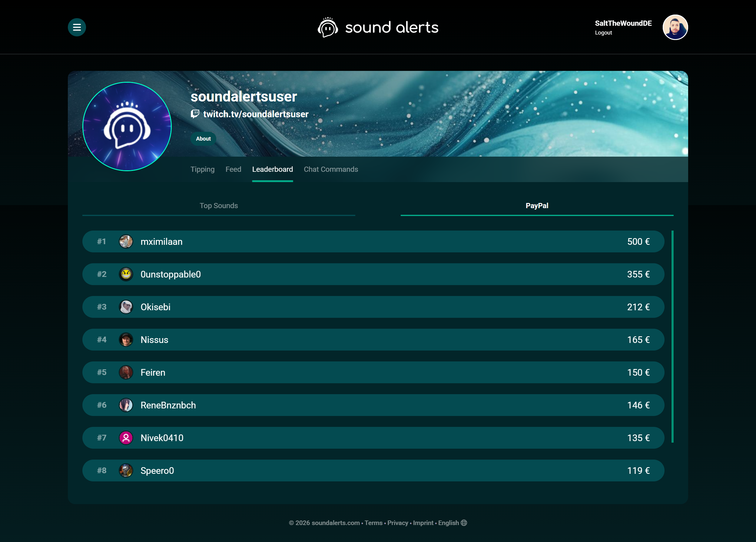The image size is (756, 542).
Task: Click the Sound Alerts logo icon
Action: tap(328, 27)
